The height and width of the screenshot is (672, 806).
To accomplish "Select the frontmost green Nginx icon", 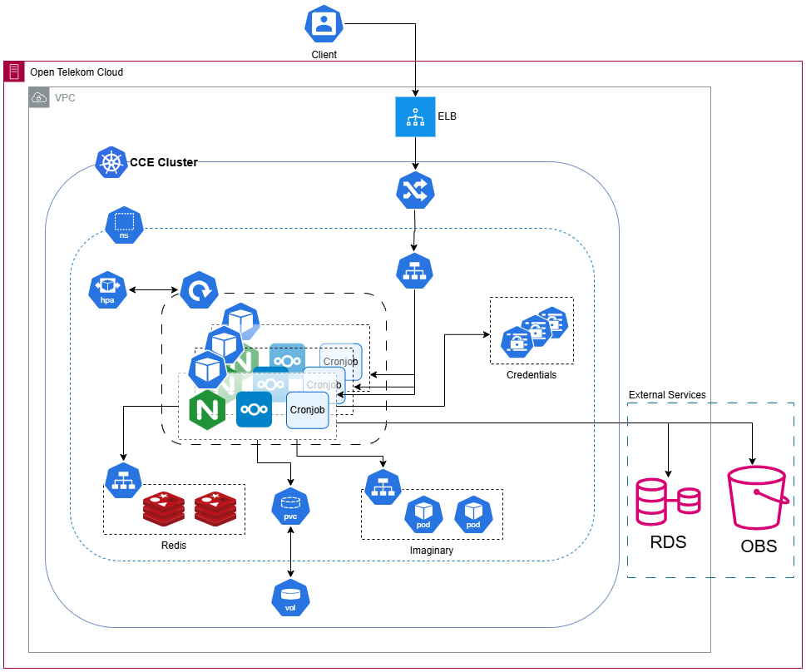I will (x=205, y=410).
